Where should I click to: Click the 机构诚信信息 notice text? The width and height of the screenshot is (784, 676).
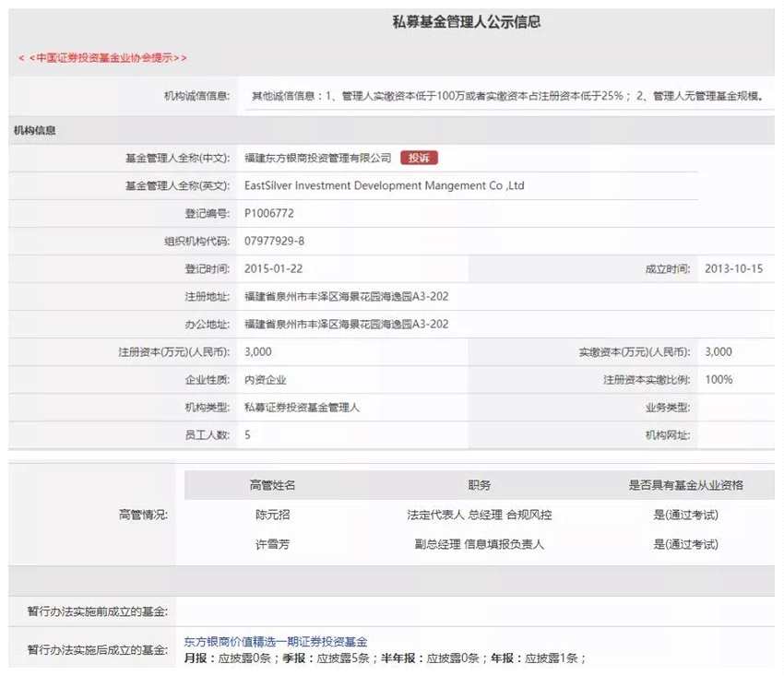(507, 96)
